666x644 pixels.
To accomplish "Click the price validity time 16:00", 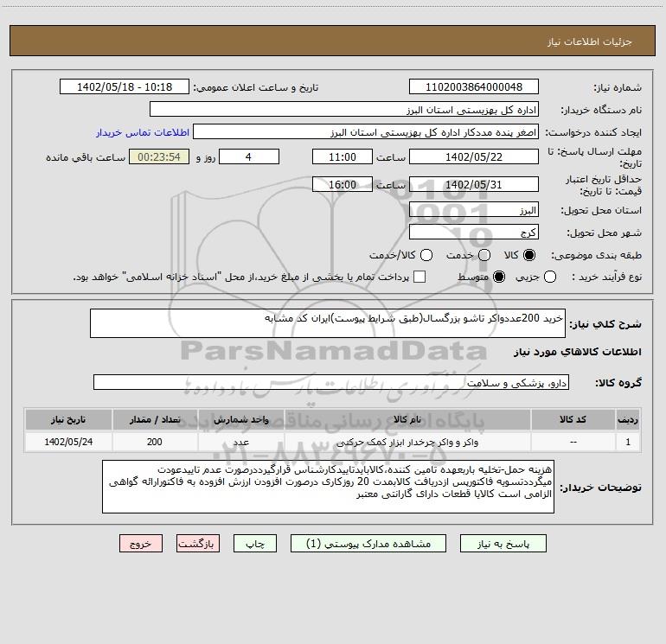I will (343, 184).
